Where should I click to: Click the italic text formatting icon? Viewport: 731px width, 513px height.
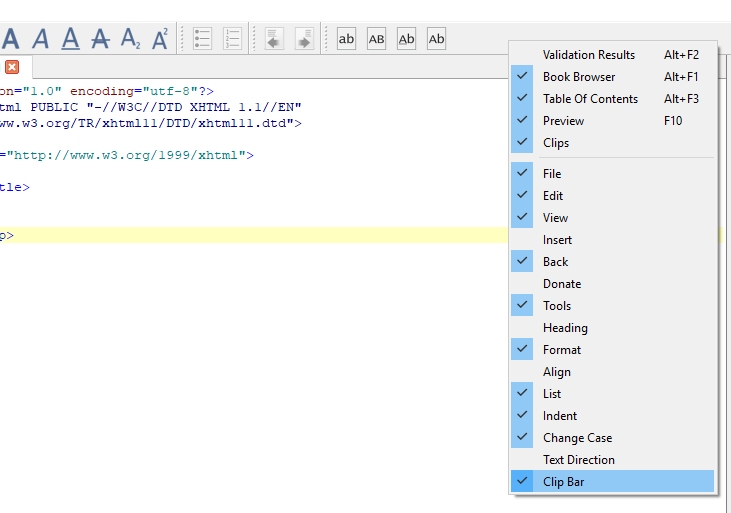click(41, 39)
